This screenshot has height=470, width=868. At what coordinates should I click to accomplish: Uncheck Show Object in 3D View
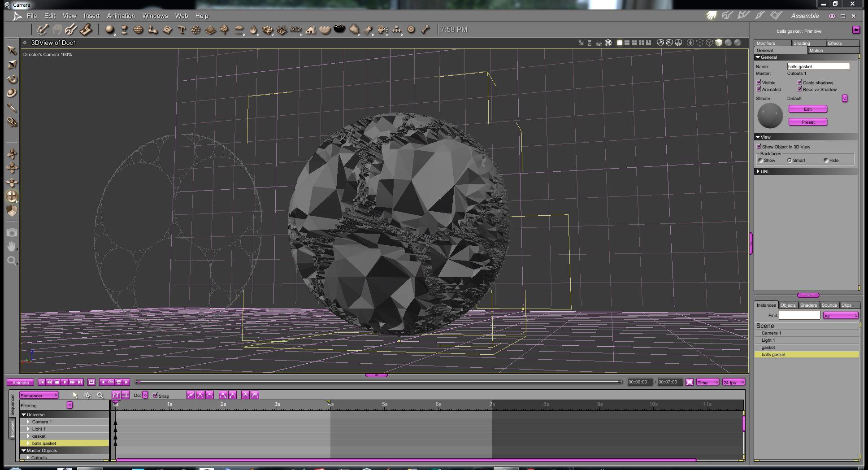click(x=759, y=147)
